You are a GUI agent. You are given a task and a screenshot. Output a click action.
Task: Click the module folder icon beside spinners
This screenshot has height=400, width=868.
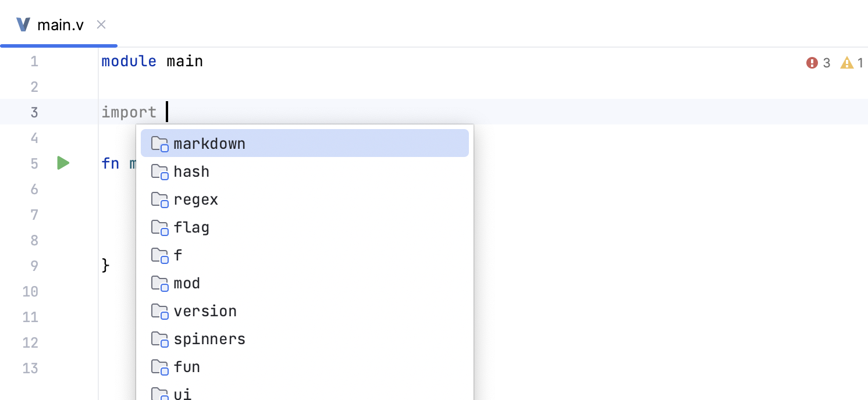pyautogui.click(x=159, y=339)
